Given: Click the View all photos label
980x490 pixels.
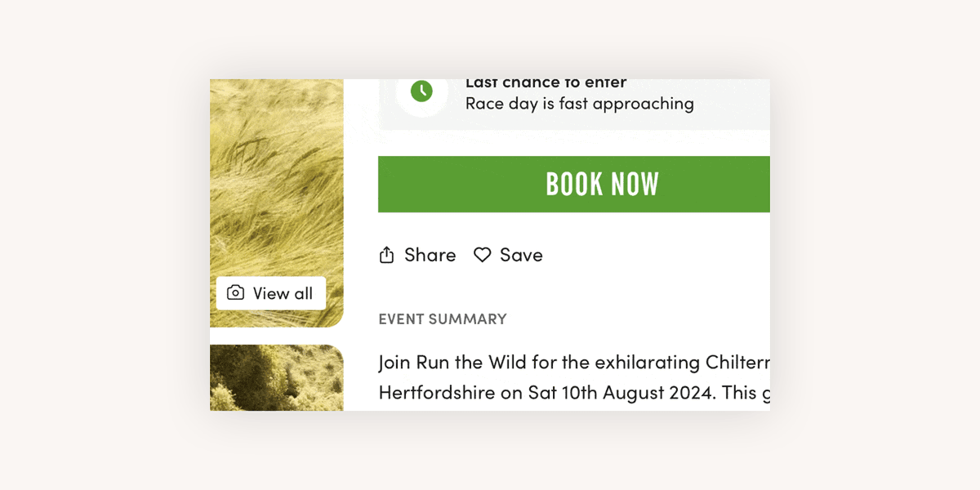Looking at the screenshot, I should click(x=283, y=293).
